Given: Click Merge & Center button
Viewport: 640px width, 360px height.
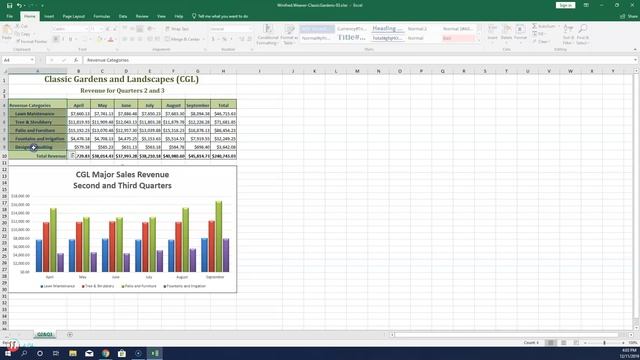Looking at the screenshot, I should [182, 39].
